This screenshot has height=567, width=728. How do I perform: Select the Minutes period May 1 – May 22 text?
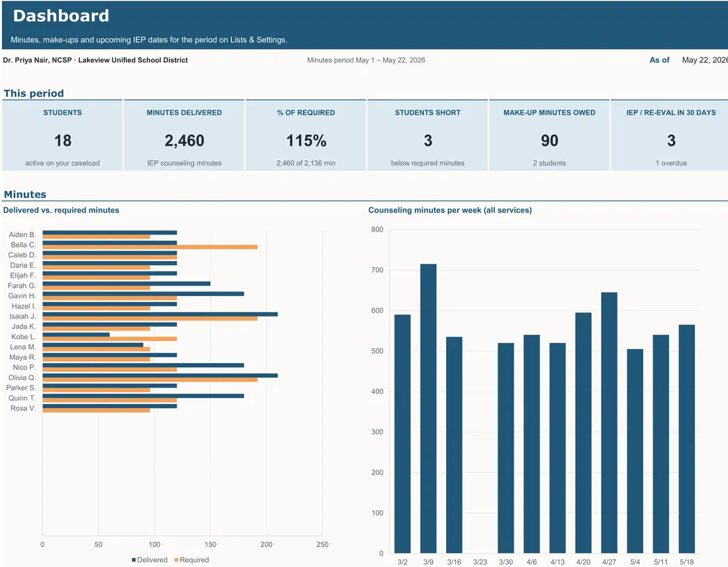(366, 60)
